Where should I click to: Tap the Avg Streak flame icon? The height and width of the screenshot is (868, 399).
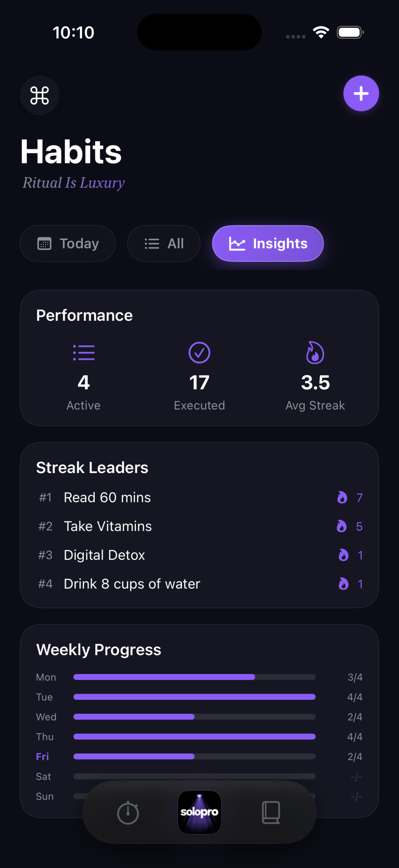click(315, 353)
